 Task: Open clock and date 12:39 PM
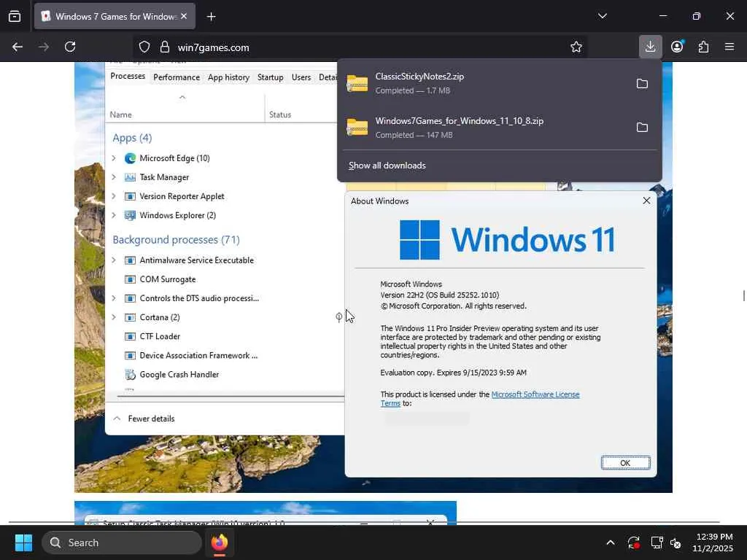[x=713, y=542]
